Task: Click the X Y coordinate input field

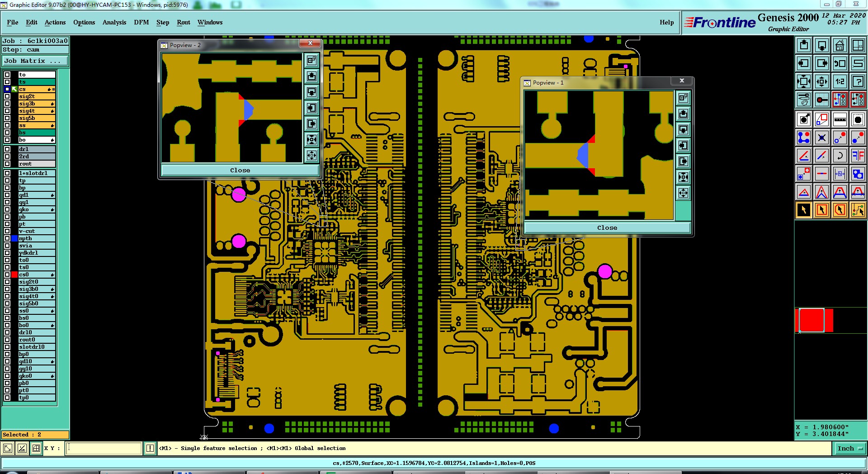Action: point(104,448)
